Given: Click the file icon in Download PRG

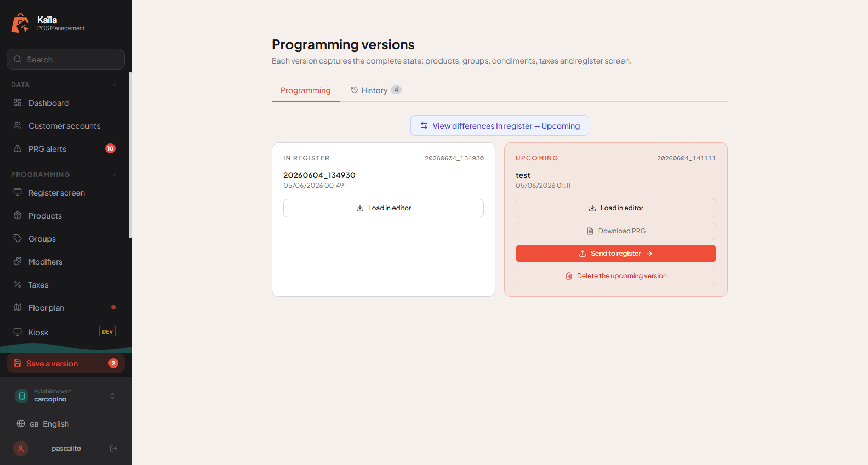Looking at the screenshot, I should point(590,231).
